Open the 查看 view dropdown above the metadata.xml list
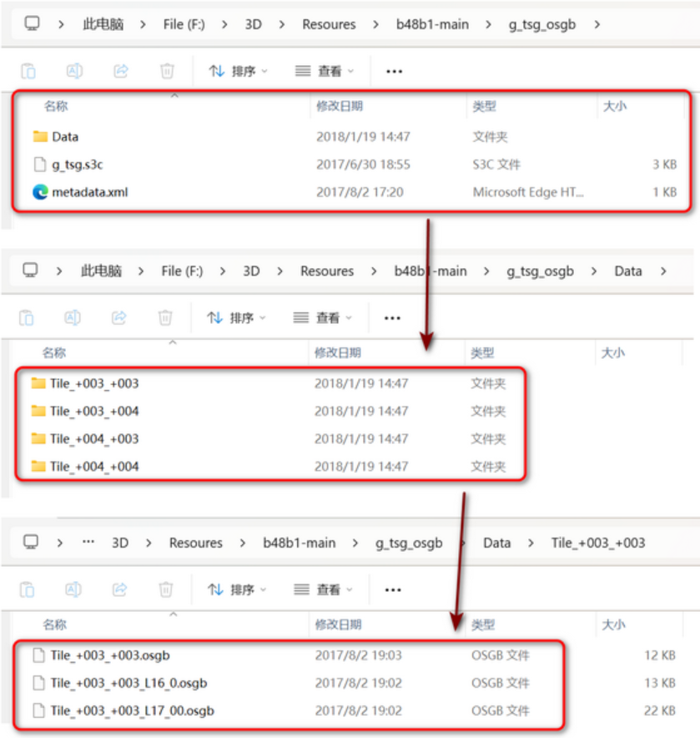Image resolution: width=700 pixels, height=738 pixels. click(x=324, y=71)
